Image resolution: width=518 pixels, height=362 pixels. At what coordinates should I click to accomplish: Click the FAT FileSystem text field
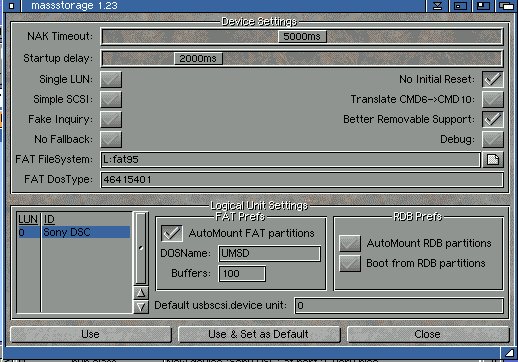pyautogui.click(x=290, y=160)
